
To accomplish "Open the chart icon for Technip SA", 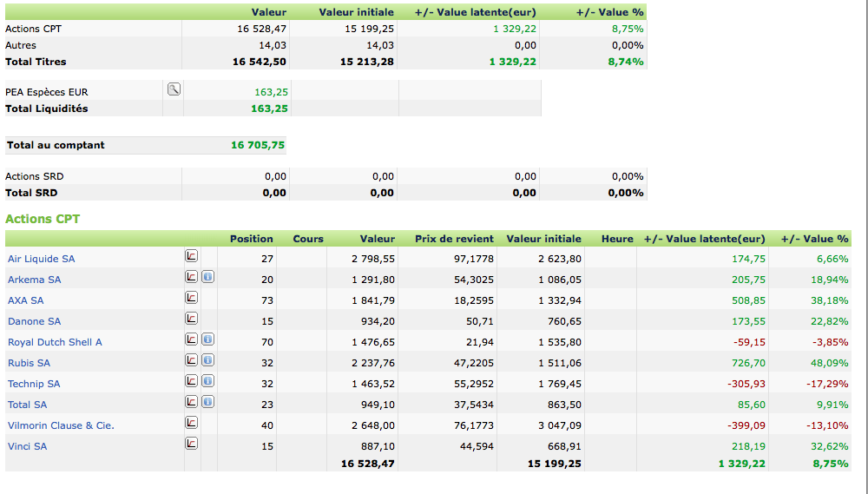I will click(x=191, y=381).
